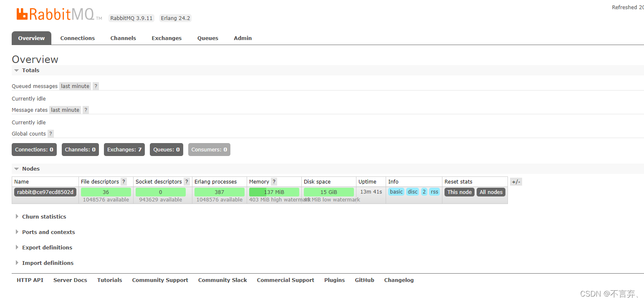This screenshot has width=644, height=302.
Task: Click the Channels: 0 count button
Action: (80, 150)
